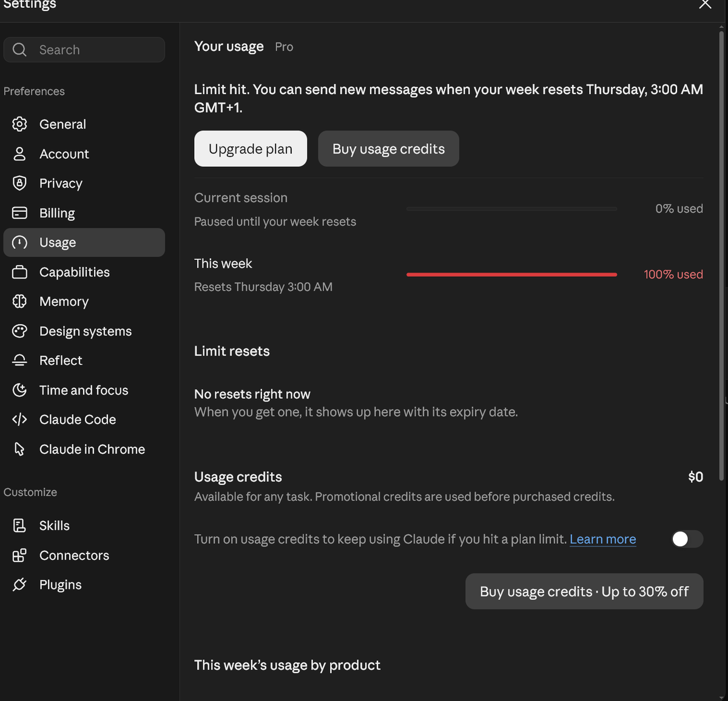The height and width of the screenshot is (701, 728).
Task: Click the Current session progress bar
Action: [x=511, y=209]
